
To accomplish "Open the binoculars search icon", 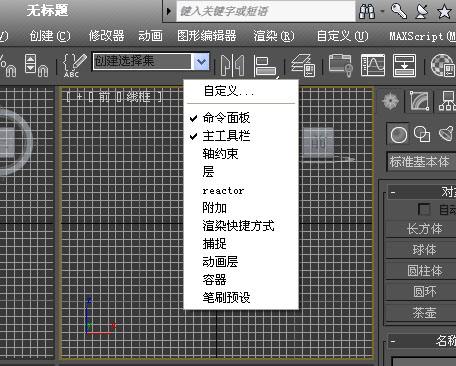I will click(x=367, y=12).
